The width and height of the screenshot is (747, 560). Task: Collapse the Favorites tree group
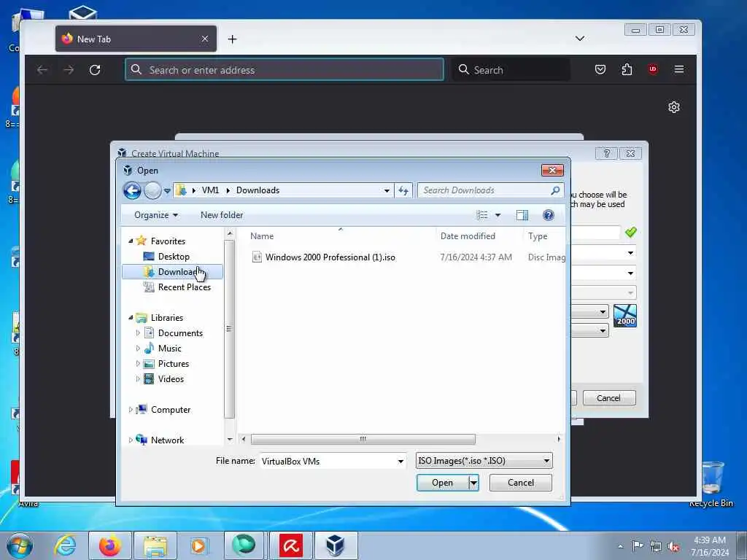point(131,241)
